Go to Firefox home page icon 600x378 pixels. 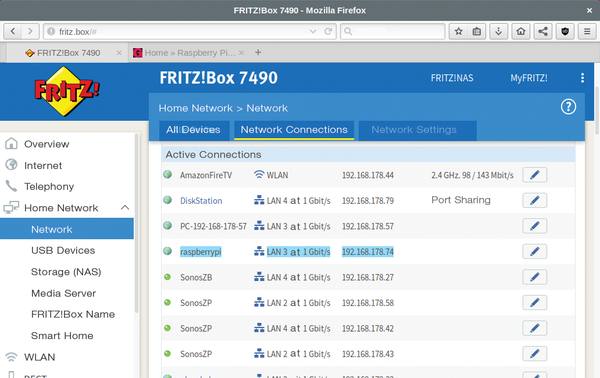(521, 31)
